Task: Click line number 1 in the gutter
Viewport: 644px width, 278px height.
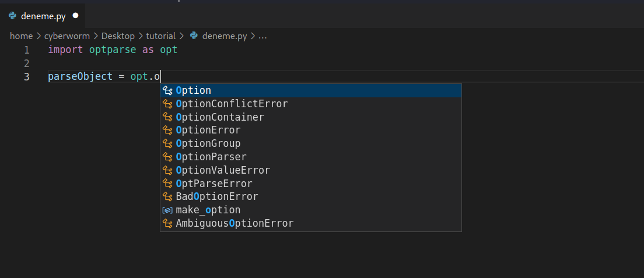Action: [x=26, y=50]
